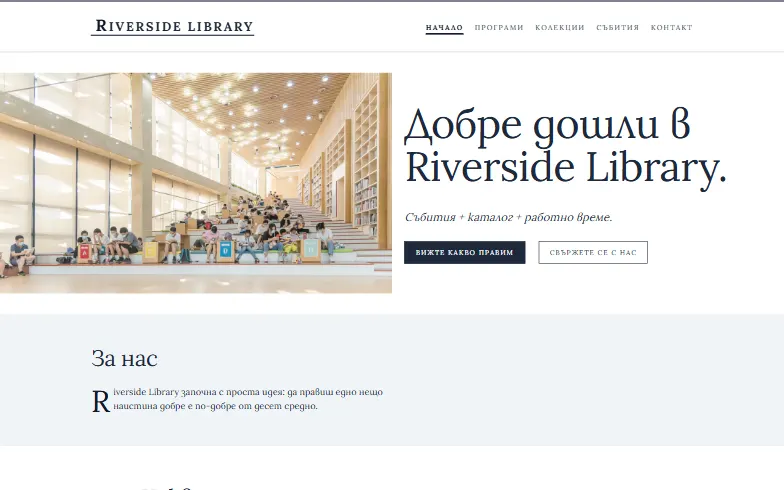Click the tagline Събития + каталог + работно време

pyautogui.click(x=508, y=217)
